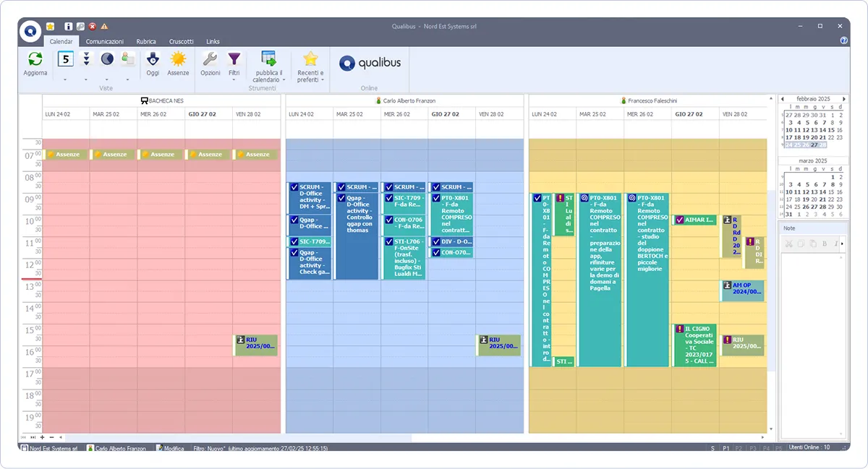868x469 pixels.
Task: Toggle checkbox on Carlo's Monday SCRUM event
Action: tap(294, 187)
